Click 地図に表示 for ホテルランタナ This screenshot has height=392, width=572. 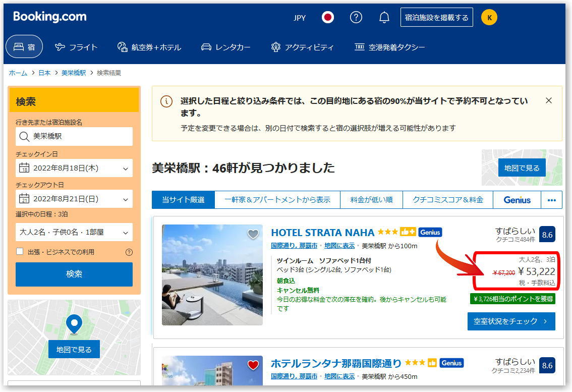339,376
